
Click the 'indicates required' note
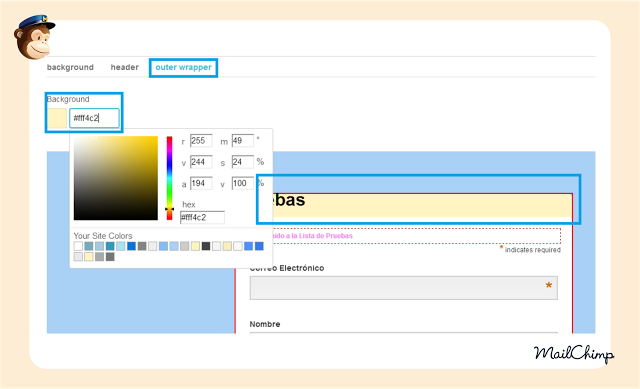click(x=533, y=250)
